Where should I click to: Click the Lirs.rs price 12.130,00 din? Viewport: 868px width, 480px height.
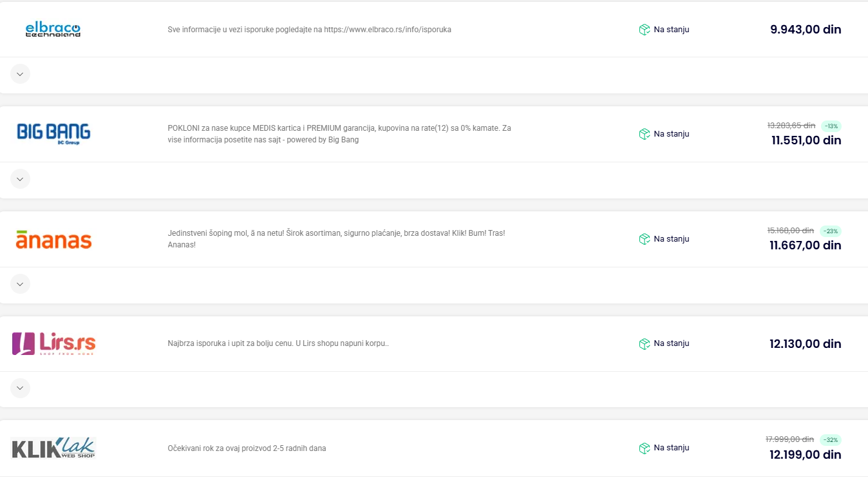pos(806,344)
